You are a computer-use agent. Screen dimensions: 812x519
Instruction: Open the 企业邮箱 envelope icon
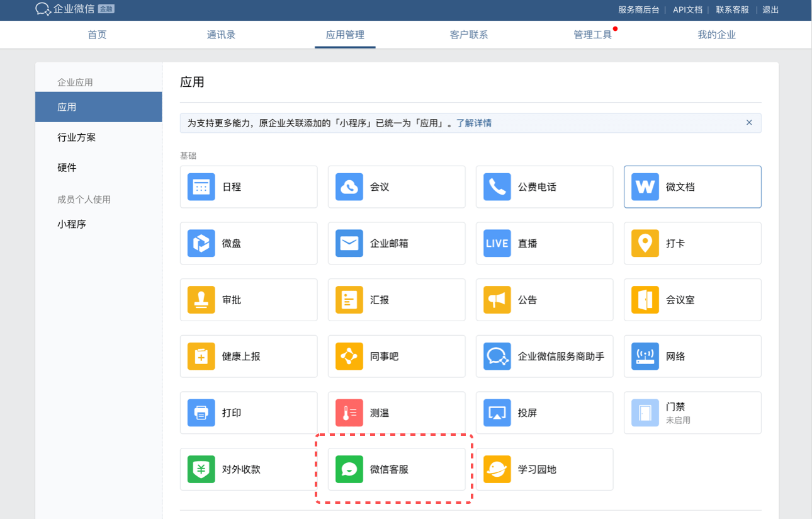(x=349, y=243)
